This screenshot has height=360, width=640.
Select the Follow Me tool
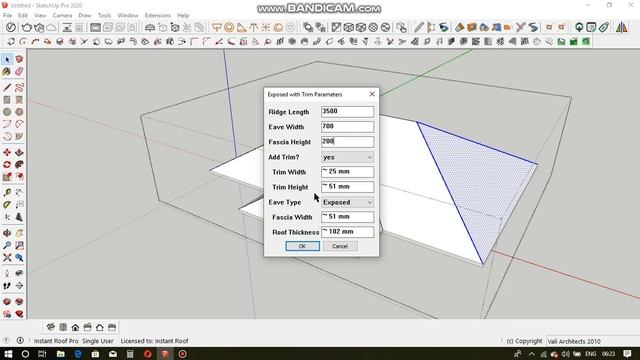point(19,164)
